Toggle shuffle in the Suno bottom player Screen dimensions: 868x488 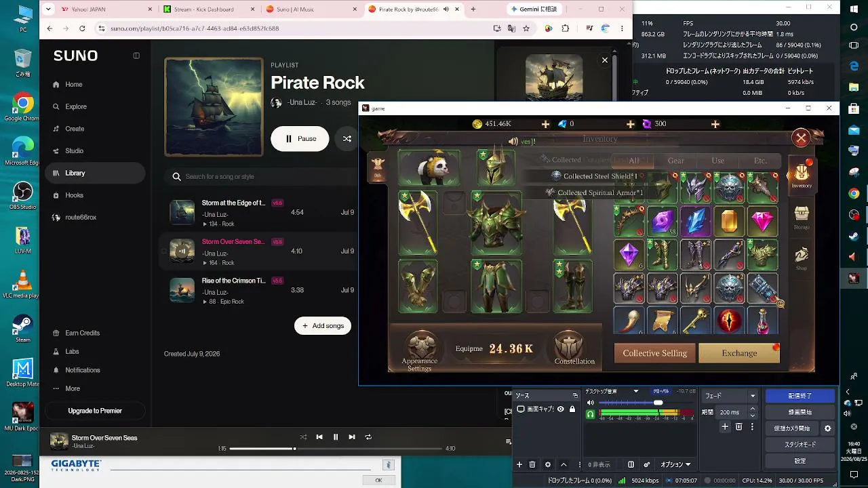tap(303, 437)
